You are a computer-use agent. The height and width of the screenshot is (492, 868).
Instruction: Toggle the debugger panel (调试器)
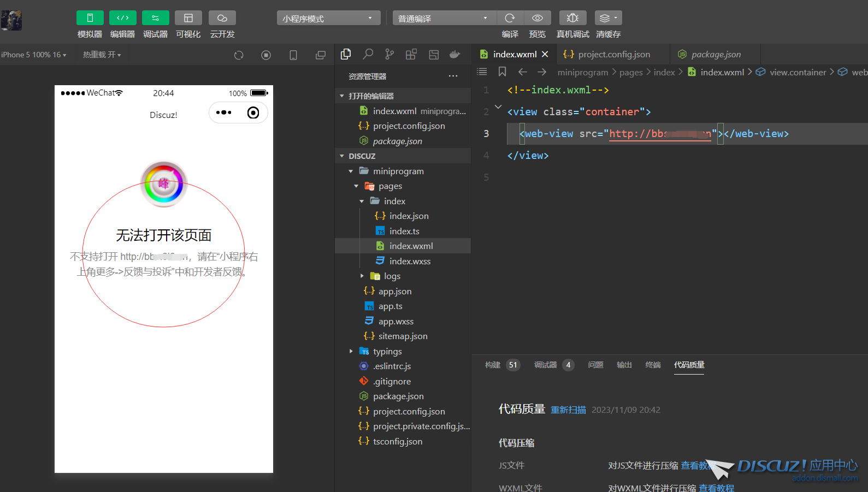tap(155, 18)
